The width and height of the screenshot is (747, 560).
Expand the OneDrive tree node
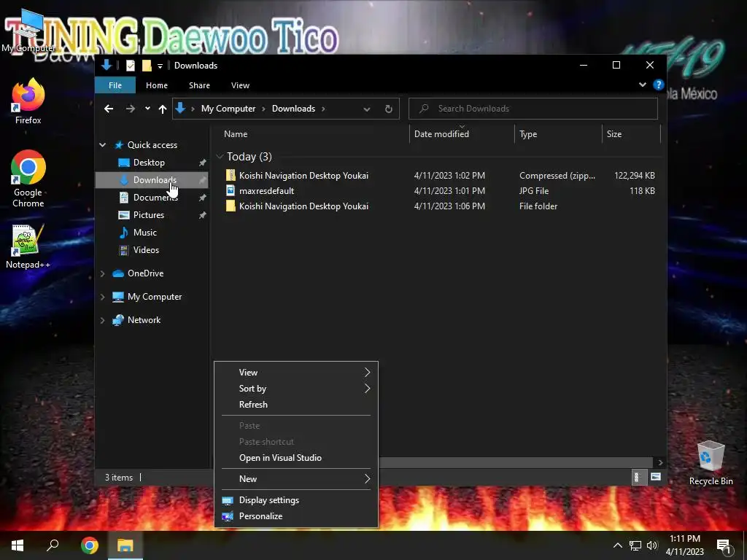click(102, 273)
